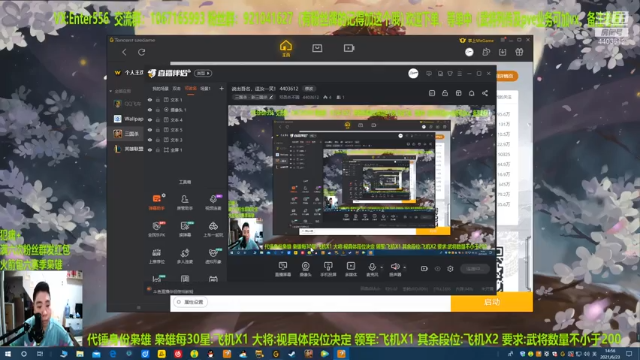The image size is (640, 360).
Task: Expand microphone options arrow beside 麦克风
Action: coord(382,268)
